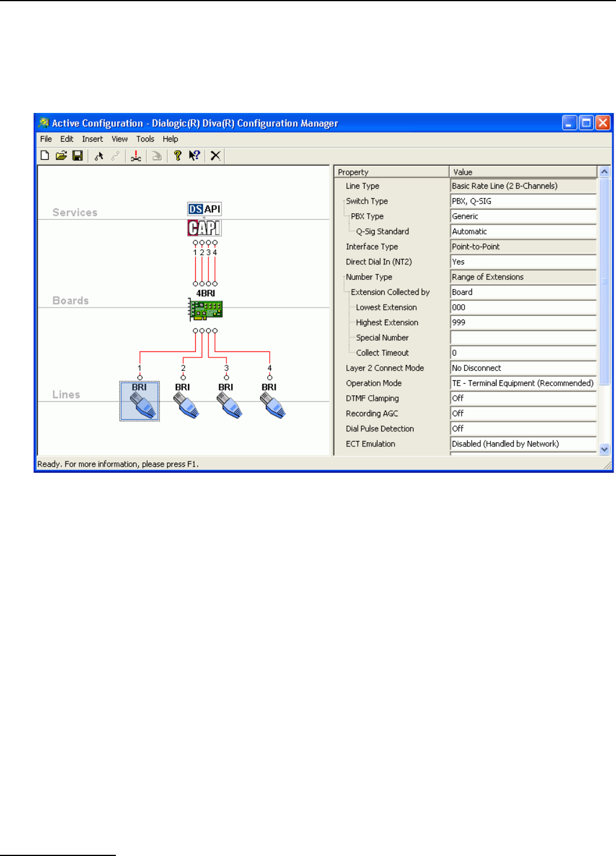Screen dimensions: 616x856
Task: Click the Open file folder icon
Action: point(61,156)
